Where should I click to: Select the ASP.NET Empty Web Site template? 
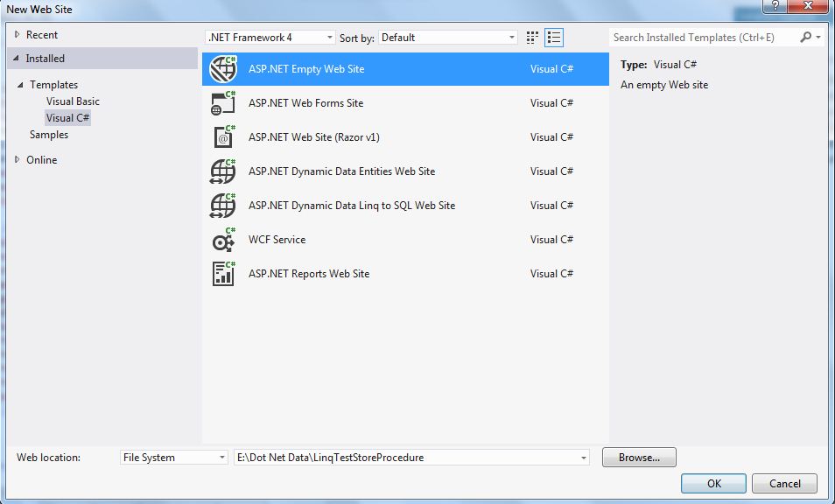tap(405, 69)
